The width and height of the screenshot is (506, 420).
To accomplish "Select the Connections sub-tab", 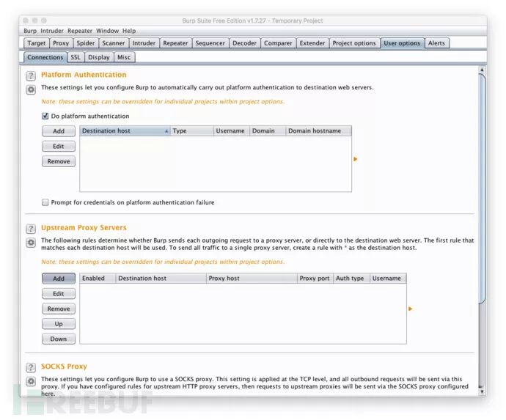I will click(x=45, y=57).
